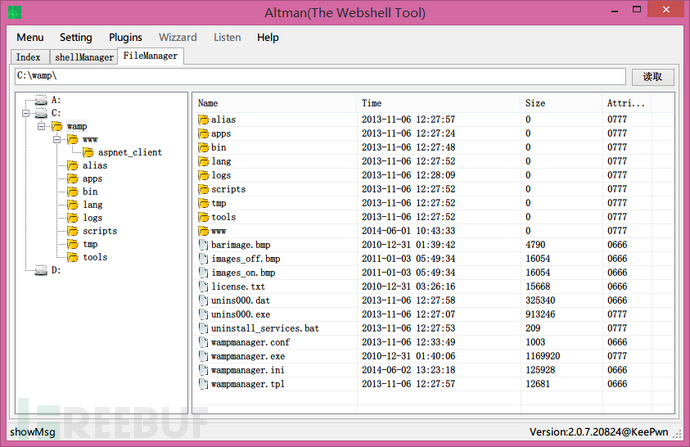
Task: Select the logs folder in tree
Action: click(92, 218)
